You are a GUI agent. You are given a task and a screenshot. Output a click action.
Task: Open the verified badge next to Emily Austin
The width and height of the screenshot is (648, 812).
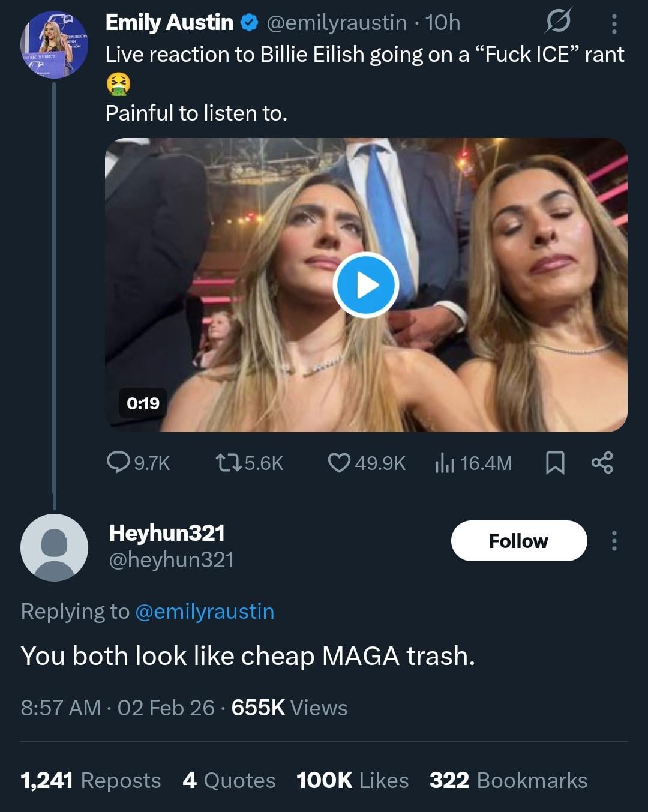[x=249, y=23]
